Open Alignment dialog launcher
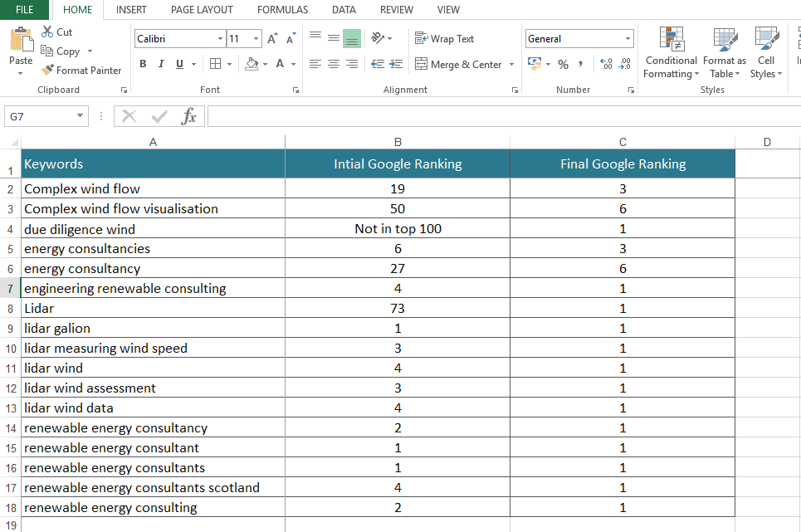Image resolution: width=801 pixels, height=532 pixels. click(515, 90)
